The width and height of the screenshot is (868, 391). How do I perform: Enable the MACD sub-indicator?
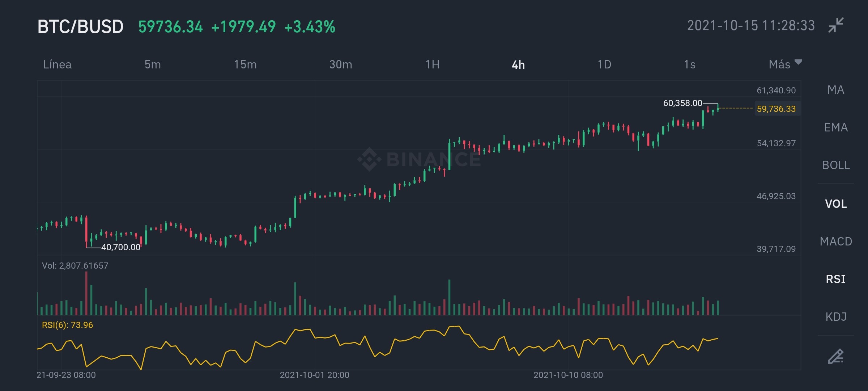[836, 241]
